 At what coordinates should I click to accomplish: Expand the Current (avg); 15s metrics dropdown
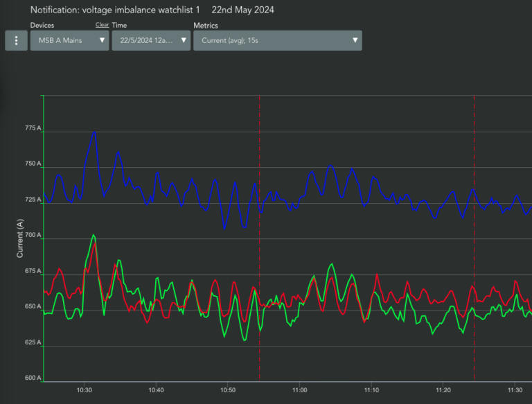coord(278,40)
